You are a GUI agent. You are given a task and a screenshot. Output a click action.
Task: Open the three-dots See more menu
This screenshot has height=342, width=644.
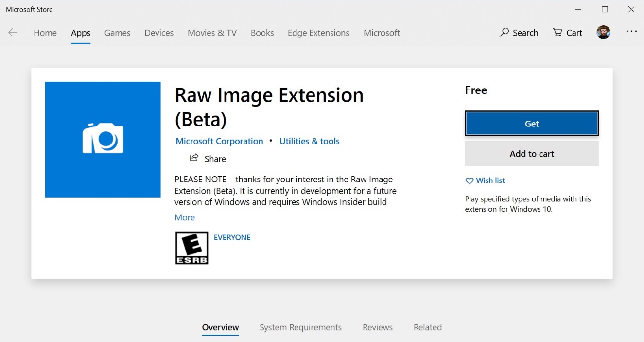[631, 31]
